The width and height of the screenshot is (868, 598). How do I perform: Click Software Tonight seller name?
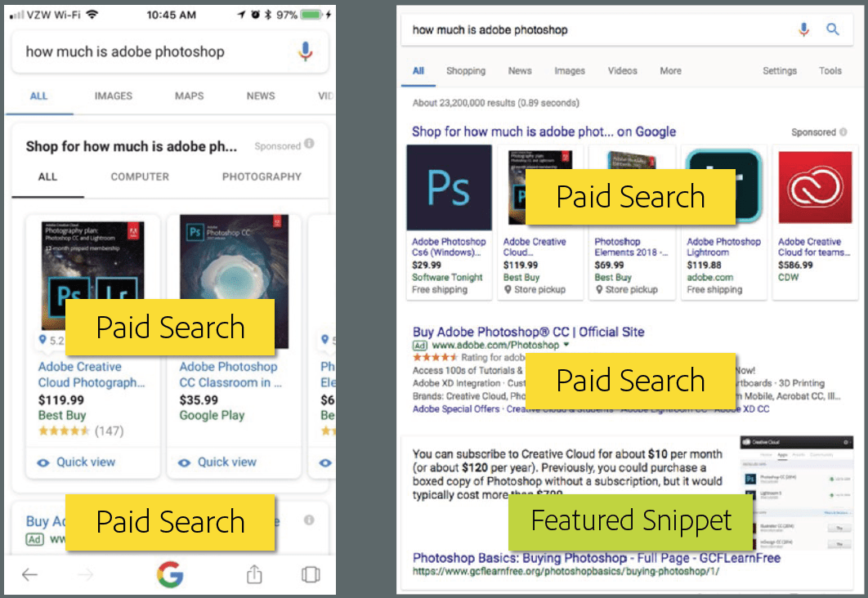[447, 277]
